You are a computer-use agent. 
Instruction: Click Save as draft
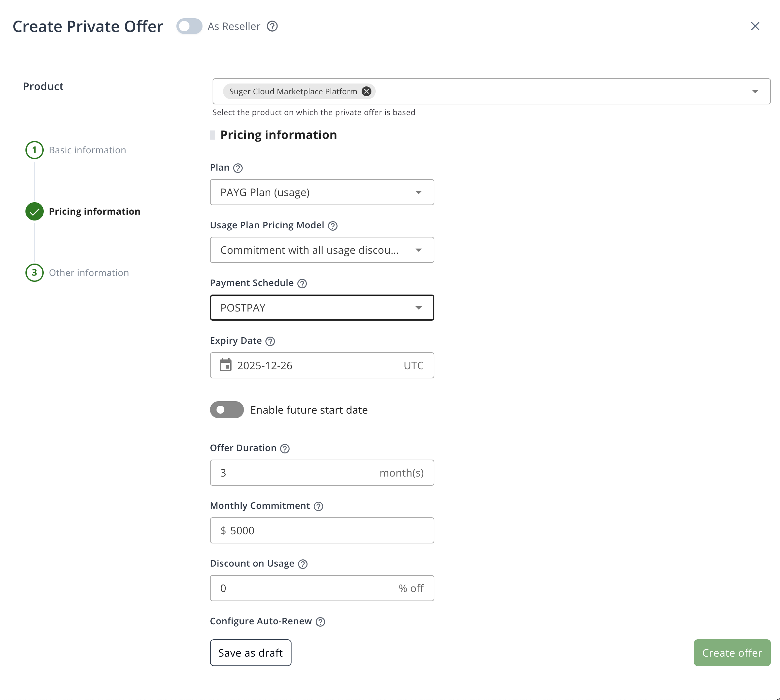(x=250, y=652)
